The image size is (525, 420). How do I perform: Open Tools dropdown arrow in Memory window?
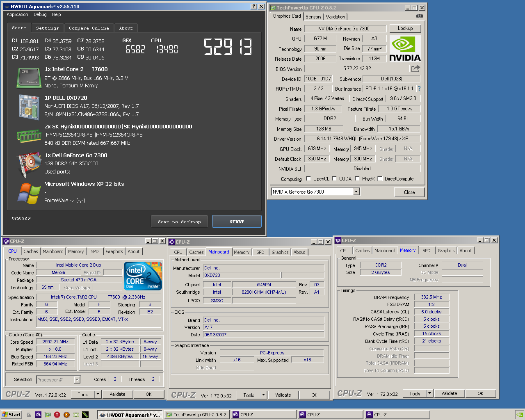click(430, 393)
